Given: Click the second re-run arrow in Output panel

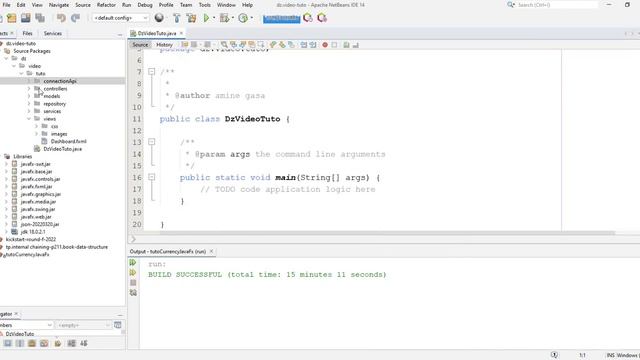Looking at the screenshot, I should (x=133, y=272).
